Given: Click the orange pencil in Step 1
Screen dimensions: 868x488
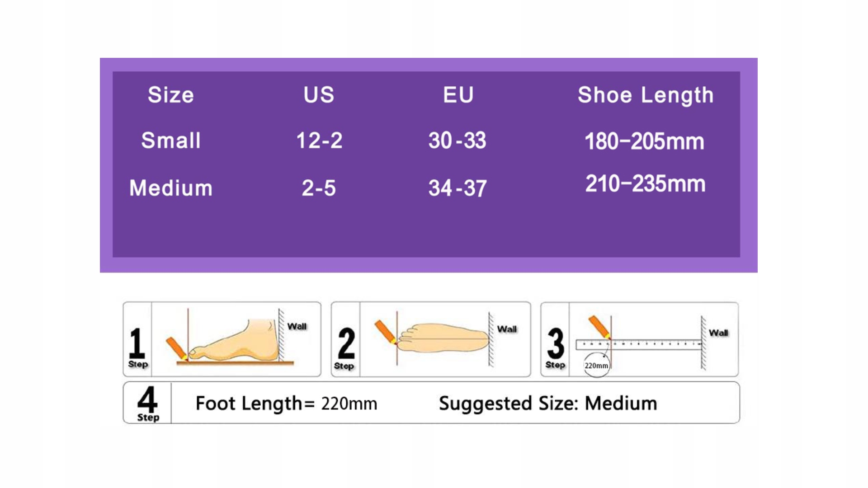Looking at the screenshot, I should [x=177, y=349].
